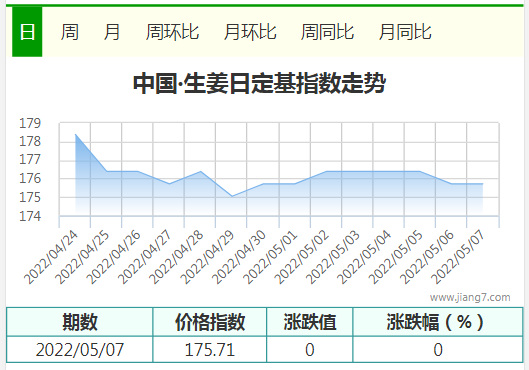Click the 2022/05/05 x-axis label

pos(395,257)
